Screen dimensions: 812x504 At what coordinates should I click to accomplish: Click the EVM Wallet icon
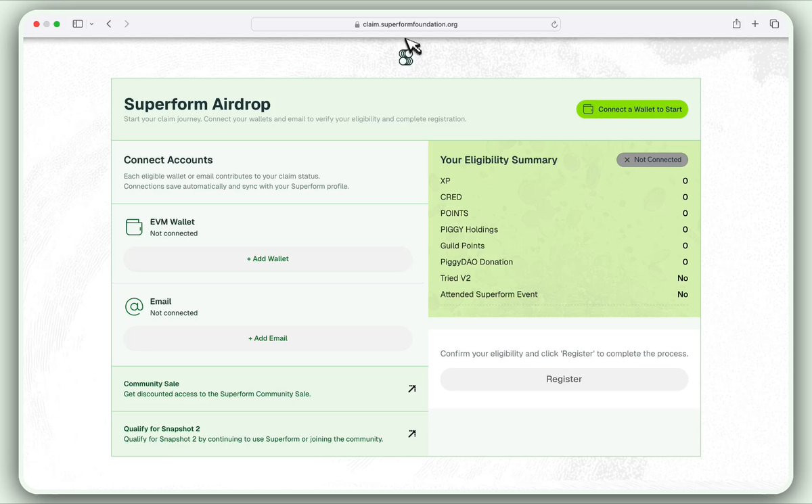(x=134, y=227)
